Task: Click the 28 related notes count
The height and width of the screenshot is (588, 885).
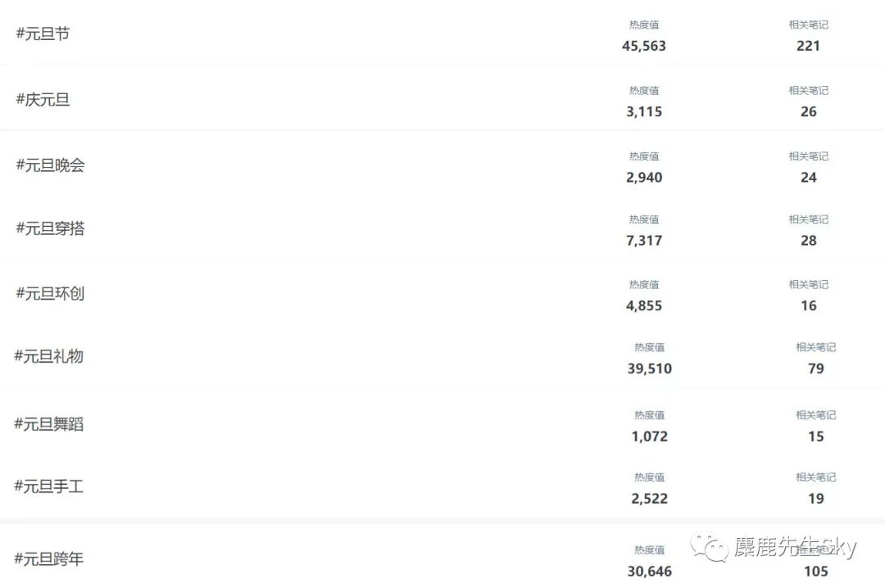Action: 809,241
